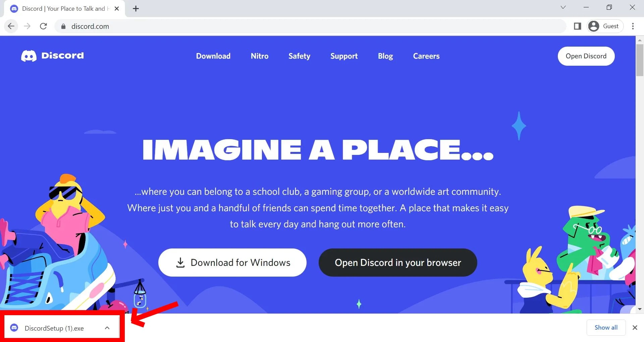Expand options for DiscordSetup (1).exe download

107,328
